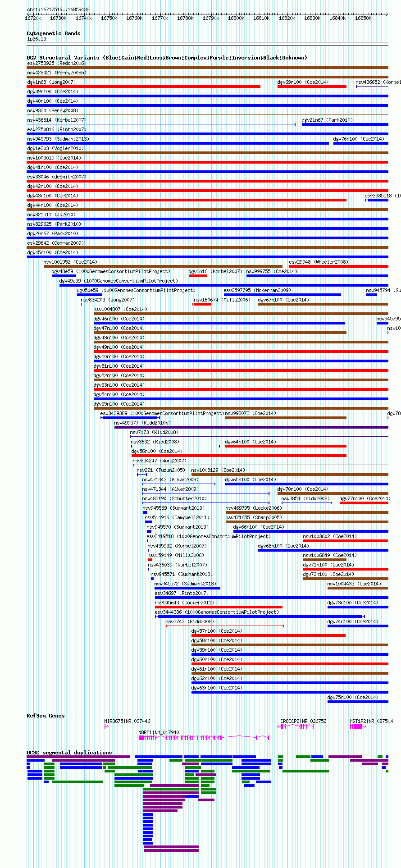The image size is (401, 868).
Task: Click the UCSC segmental duplications track title
Action: [x=69, y=753]
